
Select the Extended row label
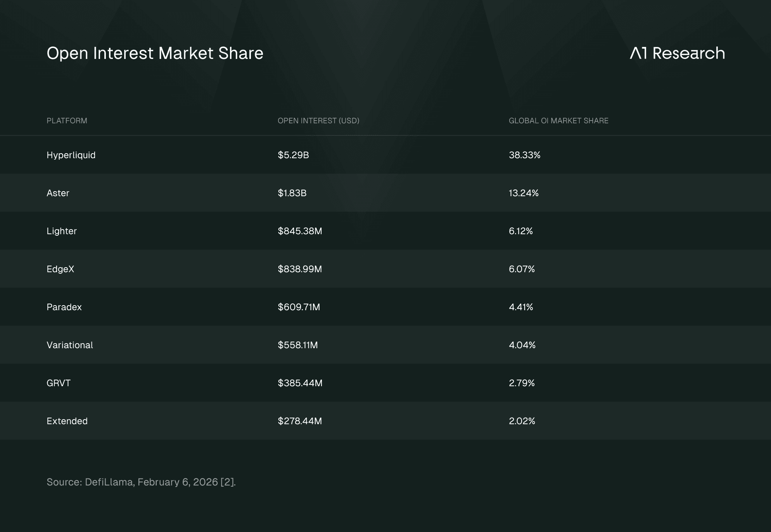click(67, 421)
